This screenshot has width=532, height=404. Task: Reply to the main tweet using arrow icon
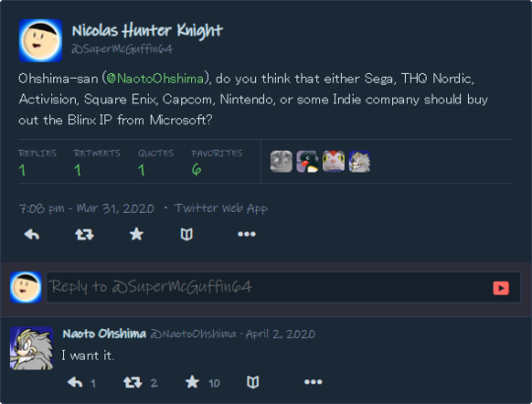[32, 235]
